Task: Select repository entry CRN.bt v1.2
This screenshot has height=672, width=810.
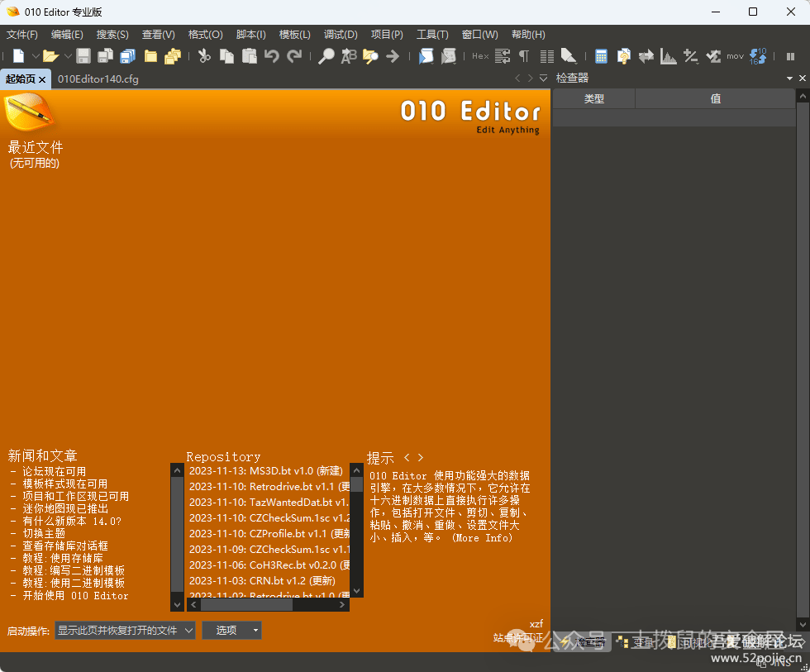Action: tap(263, 580)
